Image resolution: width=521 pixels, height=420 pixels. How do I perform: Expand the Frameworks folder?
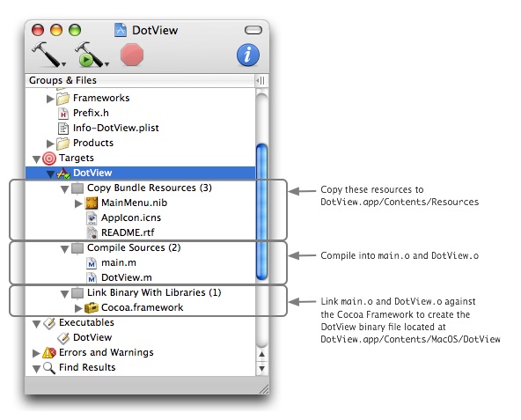(x=50, y=99)
